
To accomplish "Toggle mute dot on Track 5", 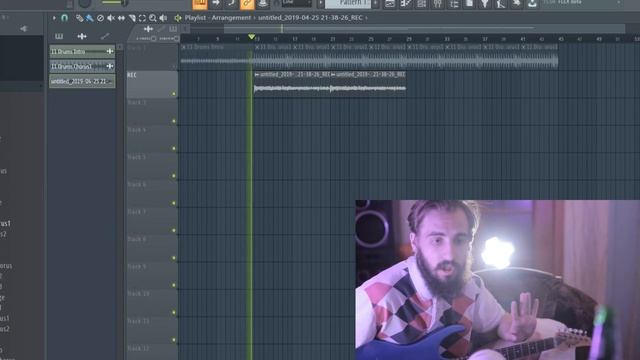I will [174, 176].
